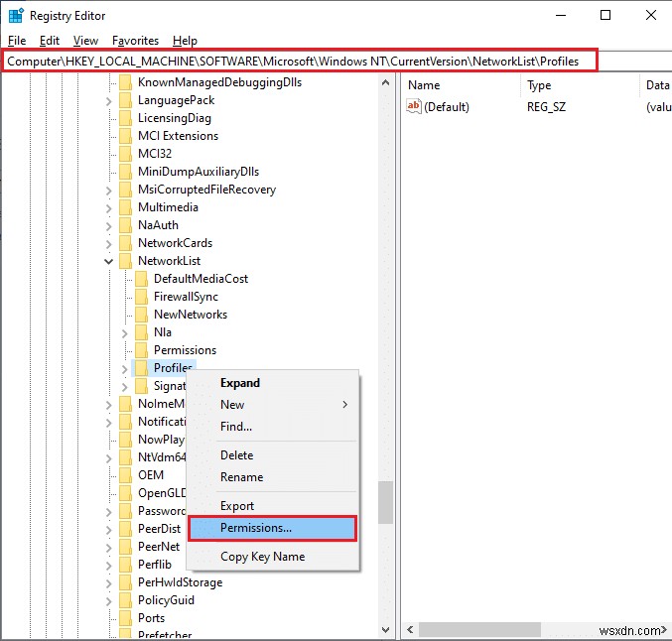
Task: Open the New submenu in context menu
Action: click(x=273, y=405)
